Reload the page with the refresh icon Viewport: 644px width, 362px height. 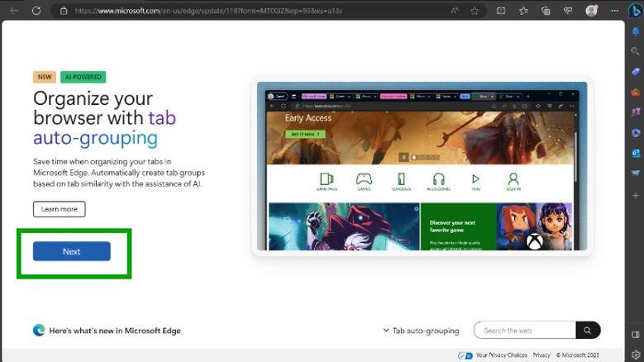coord(36,11)
